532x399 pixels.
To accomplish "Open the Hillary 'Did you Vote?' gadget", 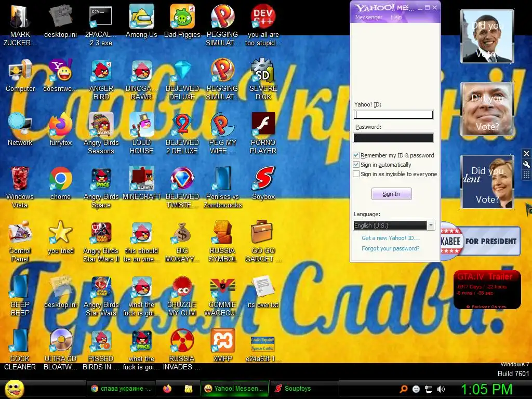I will pyautogui.click(x=487, y=182).
